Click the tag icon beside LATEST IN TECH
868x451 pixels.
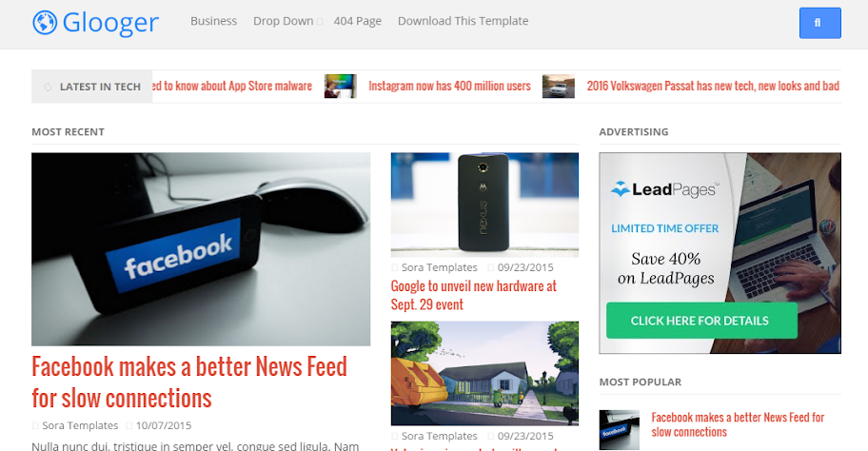point(48,87)
